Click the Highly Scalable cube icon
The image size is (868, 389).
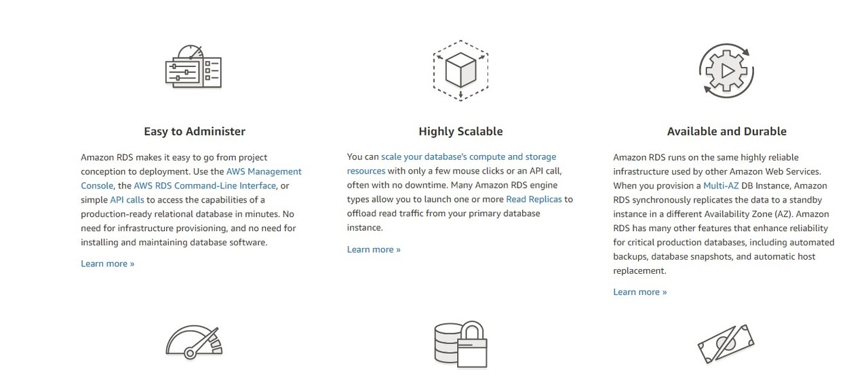click(x=460, y=68)
